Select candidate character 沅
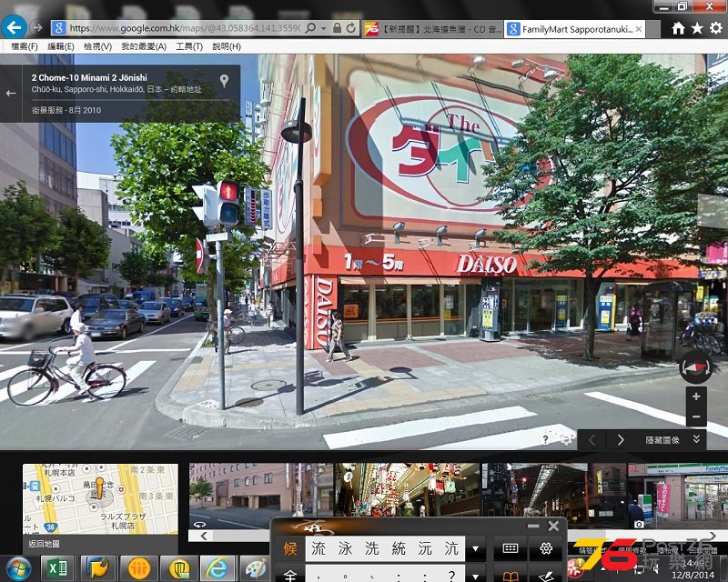The height and width of the screenshot is (582, 728). [425, 548]
